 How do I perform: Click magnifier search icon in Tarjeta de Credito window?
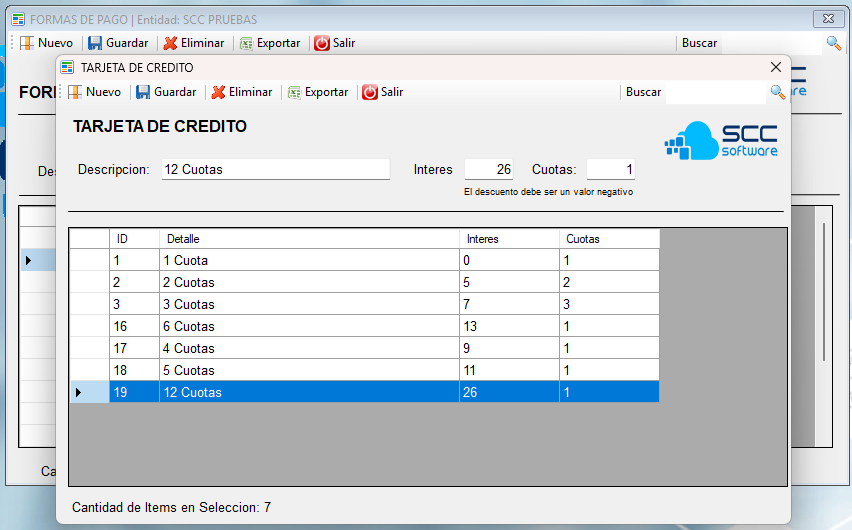(778, 92)
